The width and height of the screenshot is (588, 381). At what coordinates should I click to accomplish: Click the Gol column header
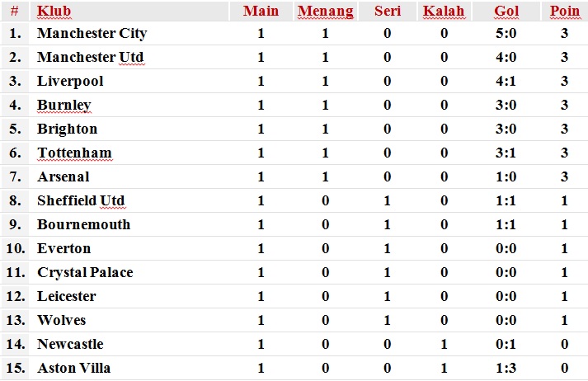[x=506, y=11]
